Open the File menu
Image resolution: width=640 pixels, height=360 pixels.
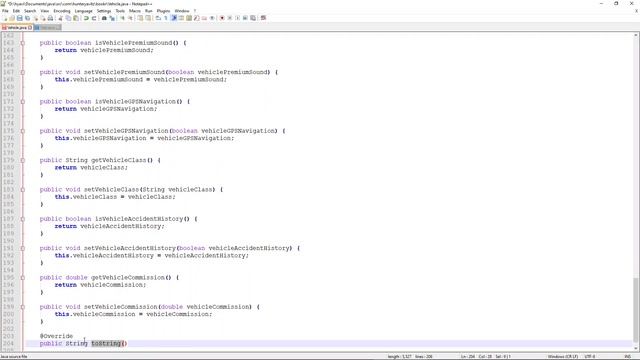point(5,11)
